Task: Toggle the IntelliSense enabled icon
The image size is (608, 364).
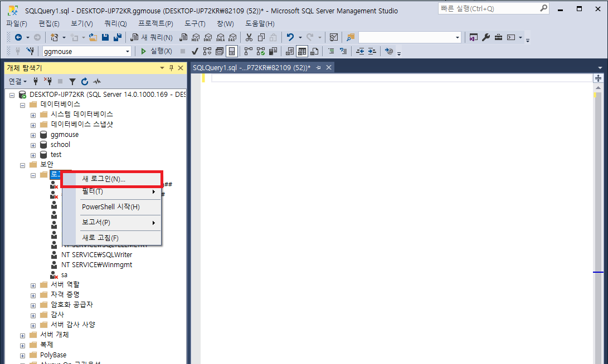Action: (x=231, y=51)
